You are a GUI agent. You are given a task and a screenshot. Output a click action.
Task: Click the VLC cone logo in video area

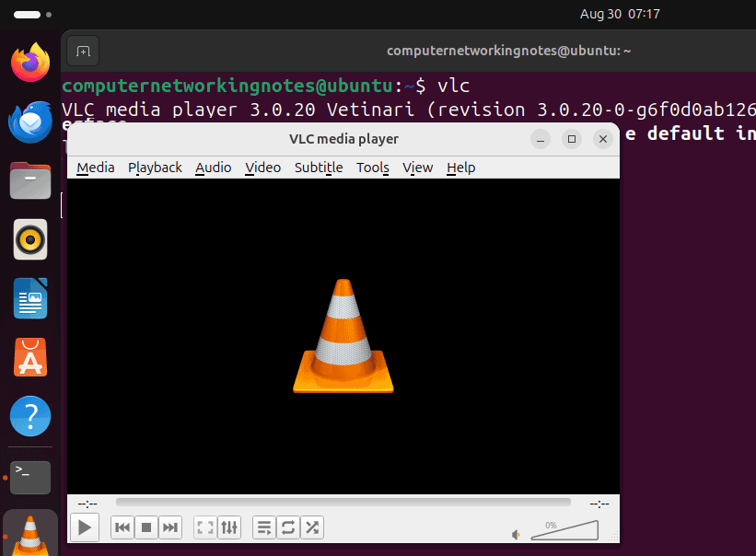(x=343, y=336)
